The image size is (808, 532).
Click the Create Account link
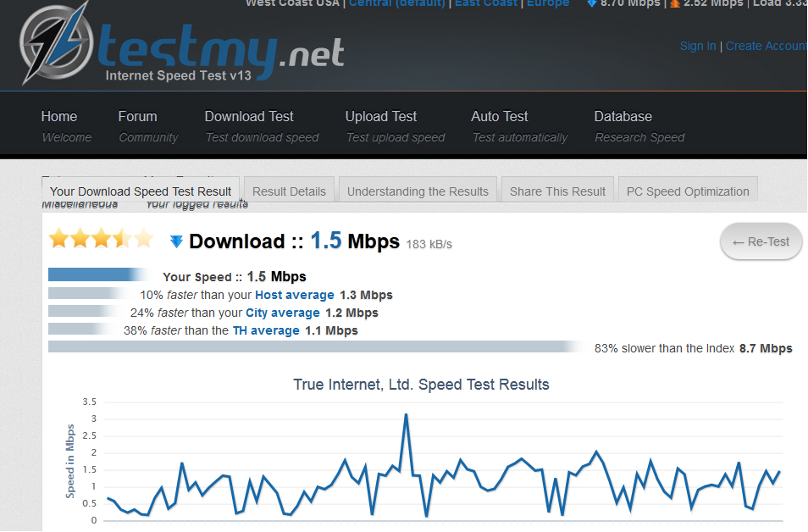(766, 46)
